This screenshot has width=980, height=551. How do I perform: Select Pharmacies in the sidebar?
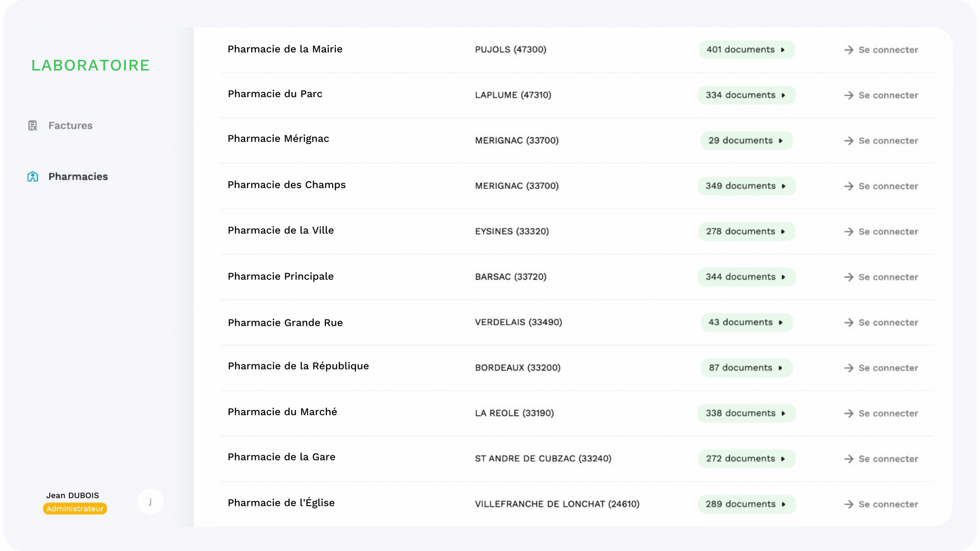[x=78, y=176]
